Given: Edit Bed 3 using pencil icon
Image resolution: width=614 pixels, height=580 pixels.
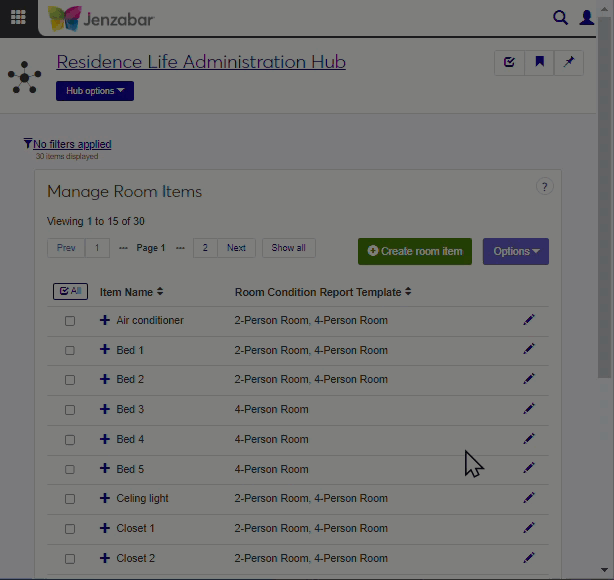Looking at the screenshot, I should tap(529, 409).
